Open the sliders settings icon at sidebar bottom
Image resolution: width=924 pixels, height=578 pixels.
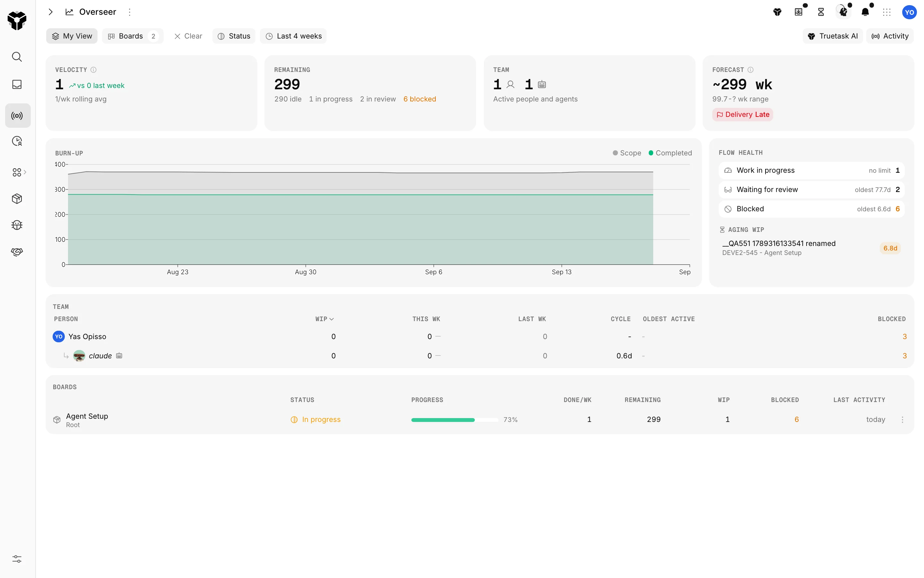coord(17,559)
